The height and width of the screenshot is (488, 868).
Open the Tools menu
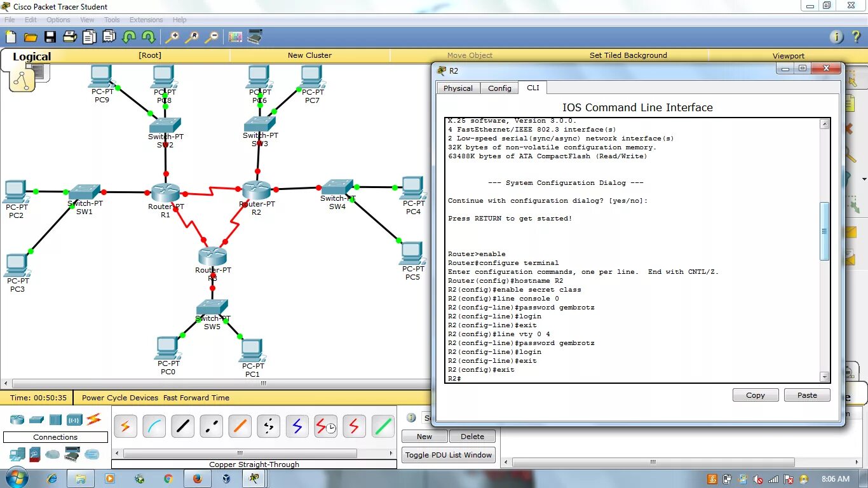(112, 20)
